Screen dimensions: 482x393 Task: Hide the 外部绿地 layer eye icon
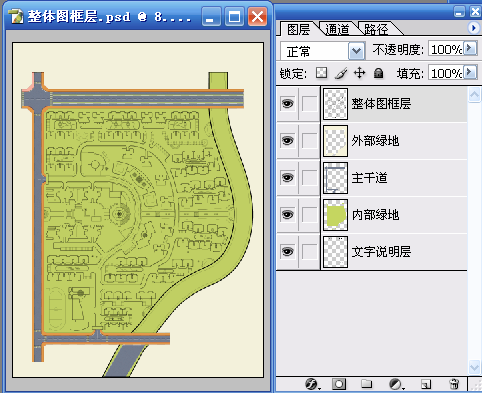pos(287,140)
